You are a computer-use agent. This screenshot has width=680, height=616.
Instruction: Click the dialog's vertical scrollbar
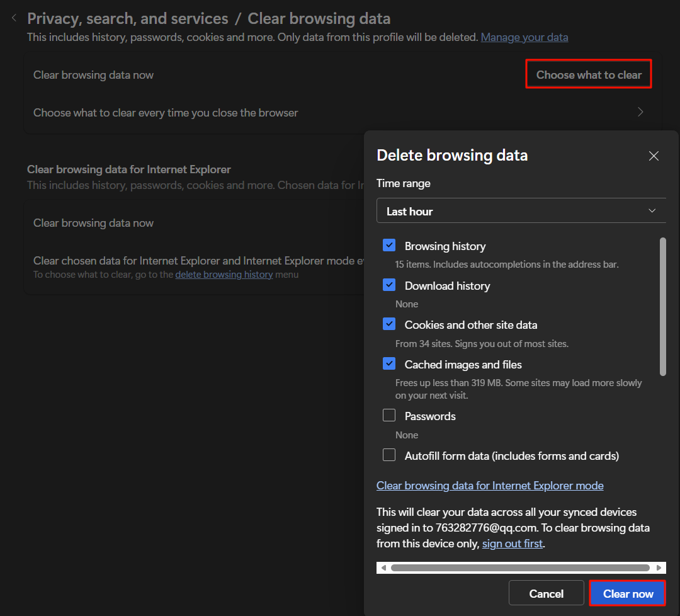click(x=662, y=306)
